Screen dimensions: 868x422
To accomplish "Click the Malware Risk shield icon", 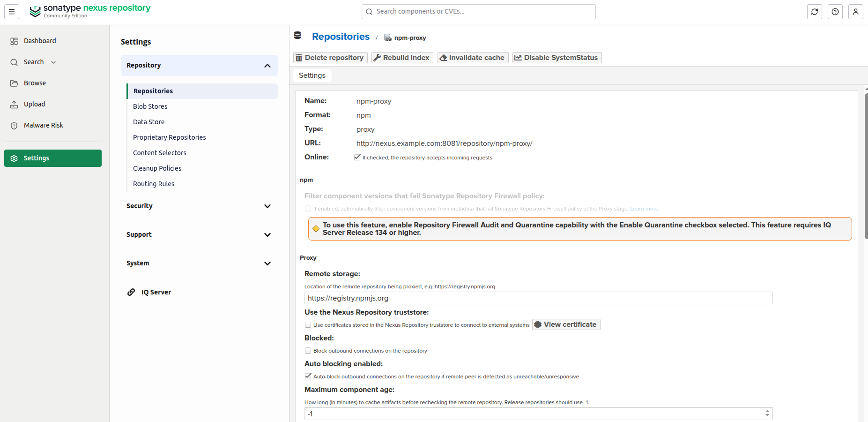I will tap(14, 126).
